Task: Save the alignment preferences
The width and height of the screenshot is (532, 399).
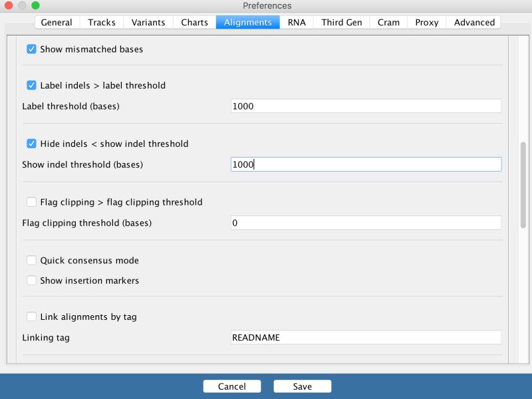Action: 302,386
